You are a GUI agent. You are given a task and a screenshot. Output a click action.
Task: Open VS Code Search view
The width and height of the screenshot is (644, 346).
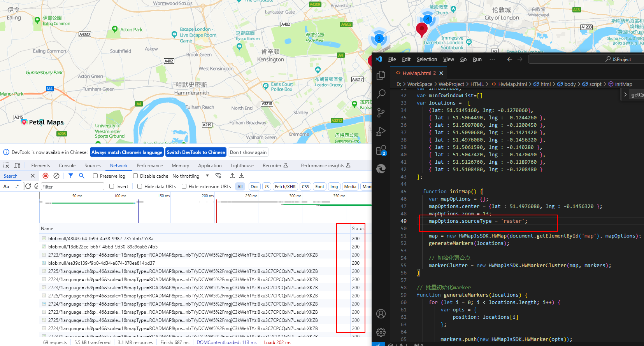(381, 94)
